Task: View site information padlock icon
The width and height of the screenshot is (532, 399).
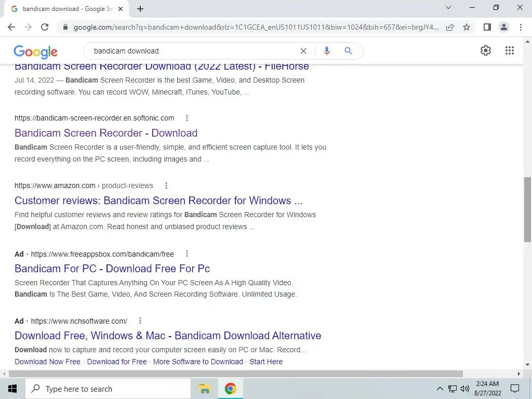Action: (65, 27)
